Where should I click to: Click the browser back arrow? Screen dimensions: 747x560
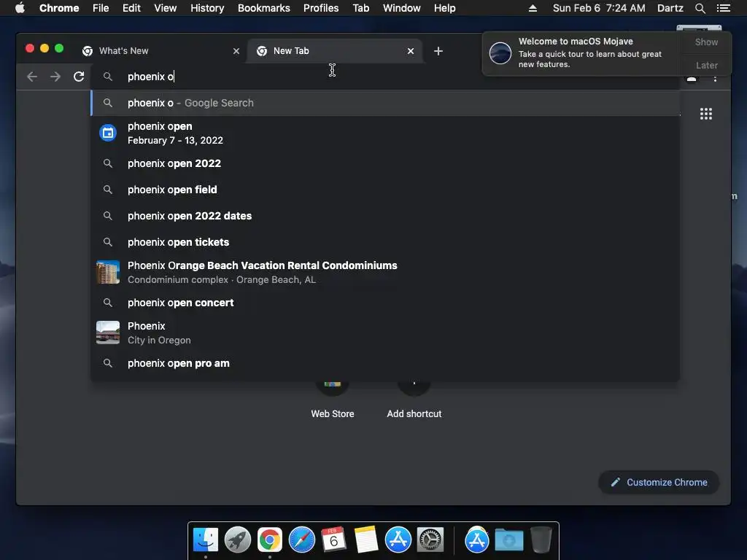tap(32, 77)
